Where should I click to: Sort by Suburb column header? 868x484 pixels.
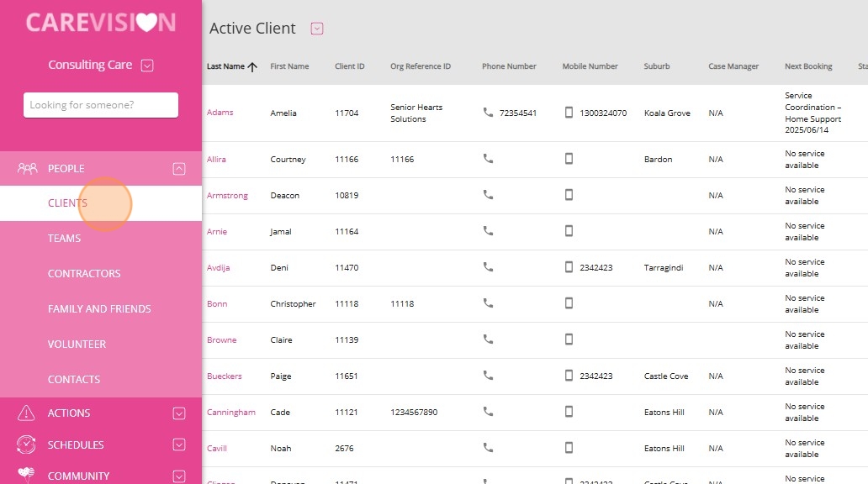click(x=657, y=66)
